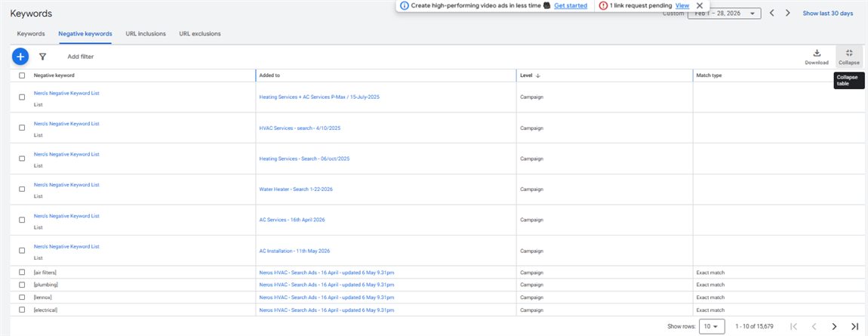
Task: Click Show last 30 days
Action: coord(827,14)
